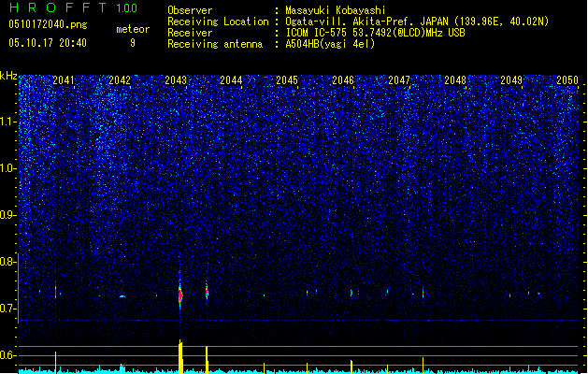
Task: Click the yellow power bar after 2047
Action: (423, 366)
